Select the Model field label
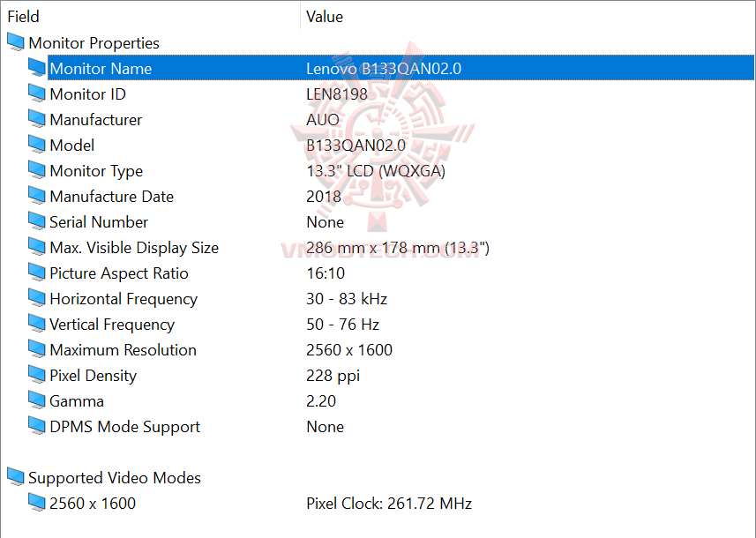Screen dimensions: 756x538 click(71, 146)
